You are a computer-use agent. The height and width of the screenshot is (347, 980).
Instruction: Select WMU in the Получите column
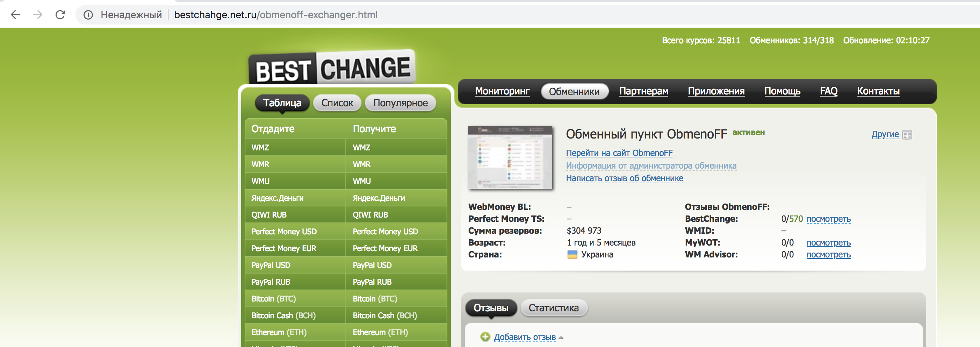[396, 181]
